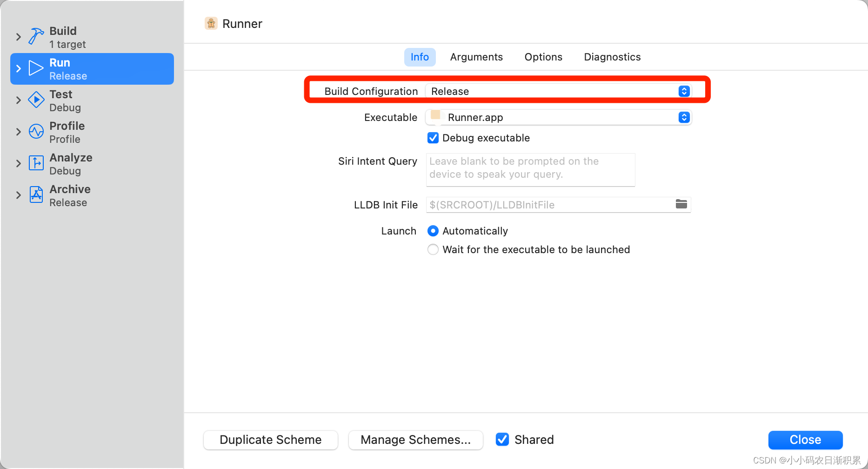
Task: Click the Analyze branch icon
Action: tap(36, 163)
